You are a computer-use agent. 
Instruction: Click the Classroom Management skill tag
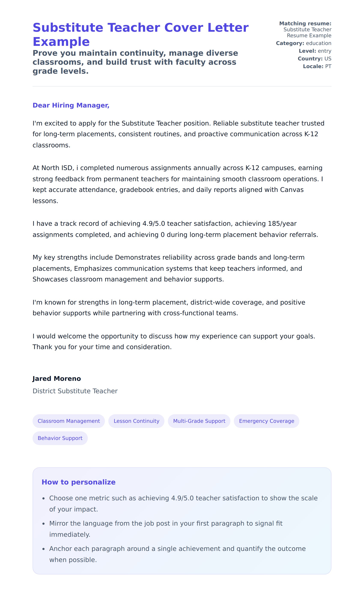pyautogui.click(x=69, y=421)
